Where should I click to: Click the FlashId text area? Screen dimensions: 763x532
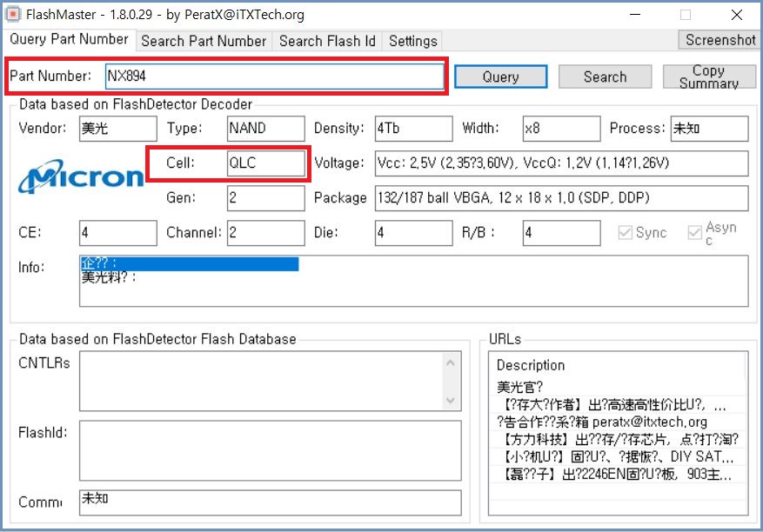[x=271, y=451]
